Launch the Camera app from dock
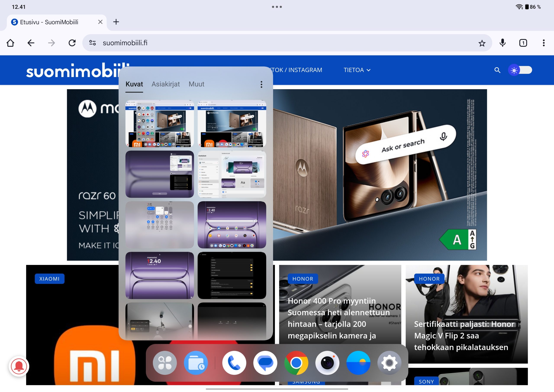The image size is (554, 392). [x=327, y=363]
